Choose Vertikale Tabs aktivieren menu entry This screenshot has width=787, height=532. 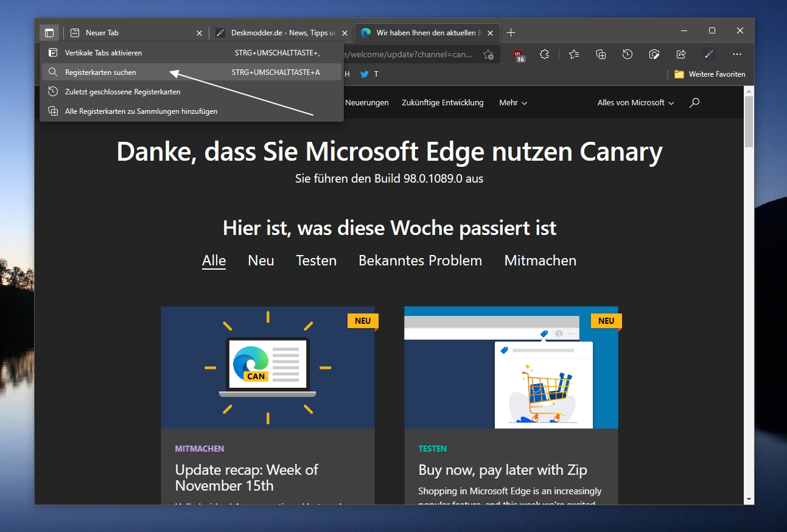click(x=192, y=53)
